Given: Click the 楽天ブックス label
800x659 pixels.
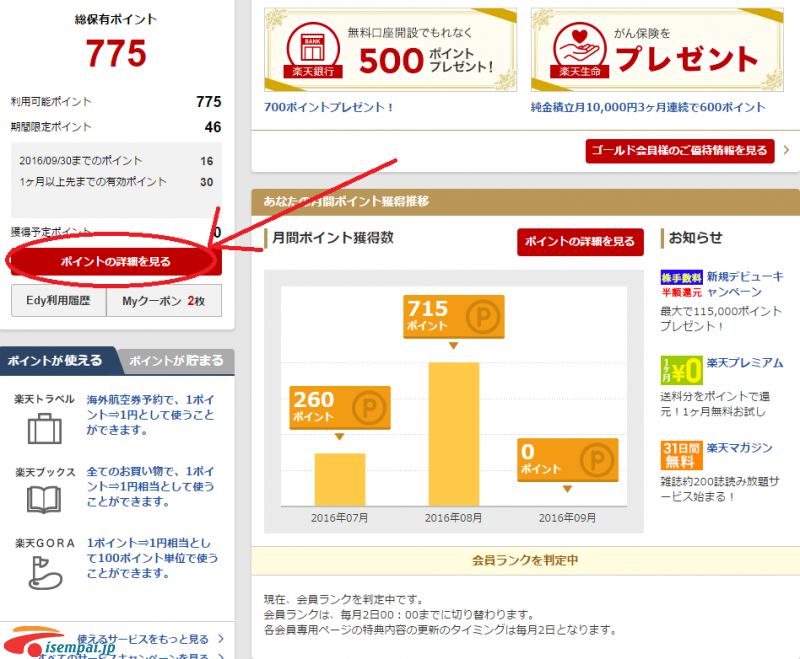Looking at the screenshot, I should (x=45, y=472).
